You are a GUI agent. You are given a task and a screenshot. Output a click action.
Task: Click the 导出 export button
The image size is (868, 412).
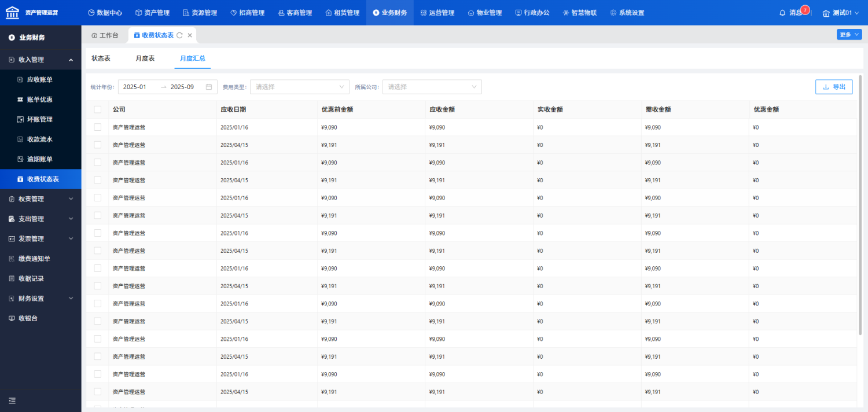[x=833, y=87]
